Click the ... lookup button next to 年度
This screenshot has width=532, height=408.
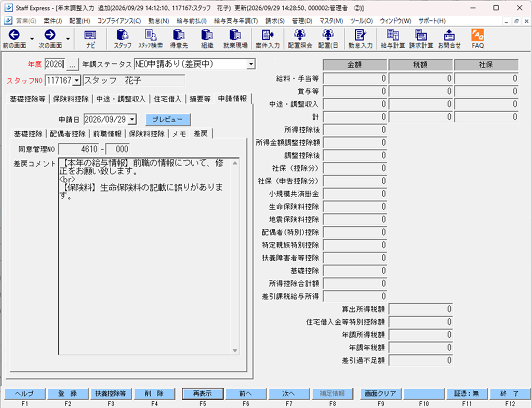72,64
